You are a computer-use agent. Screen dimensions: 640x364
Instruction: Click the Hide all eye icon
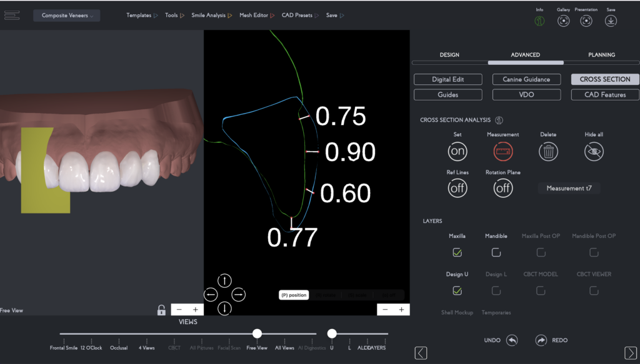[x=594, y=151]
